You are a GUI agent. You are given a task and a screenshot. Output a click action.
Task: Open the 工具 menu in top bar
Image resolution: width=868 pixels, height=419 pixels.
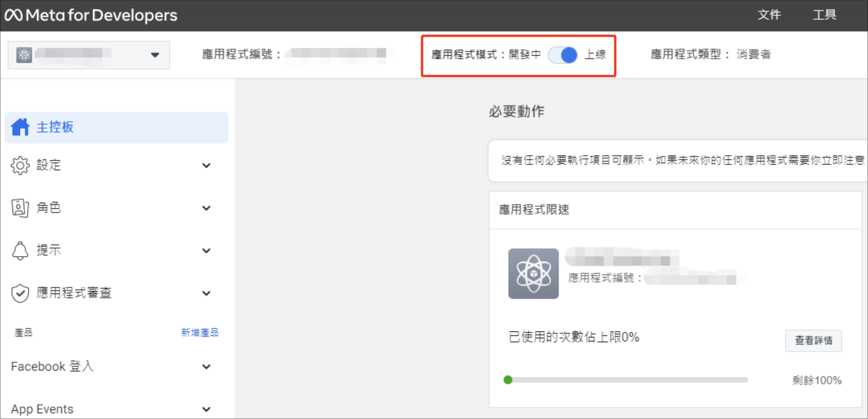[x=825, y=15]
